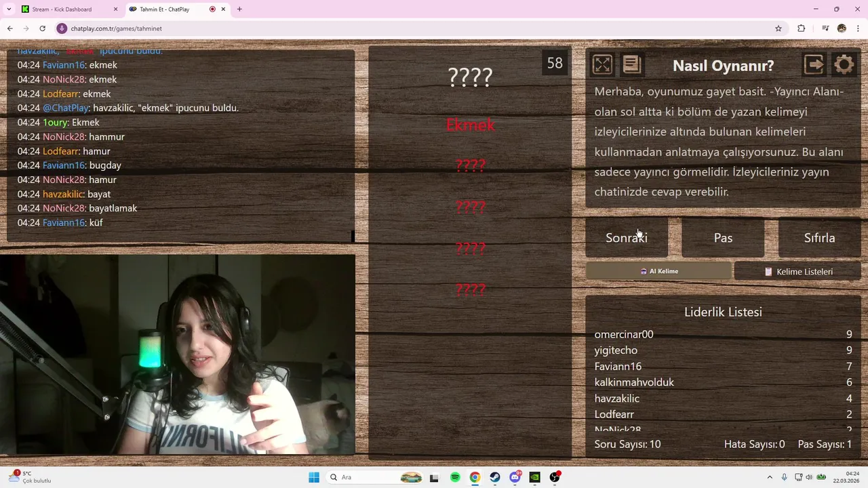Click the microphone site permission icon
868x488 pixels.
click(x=62, y=28)
